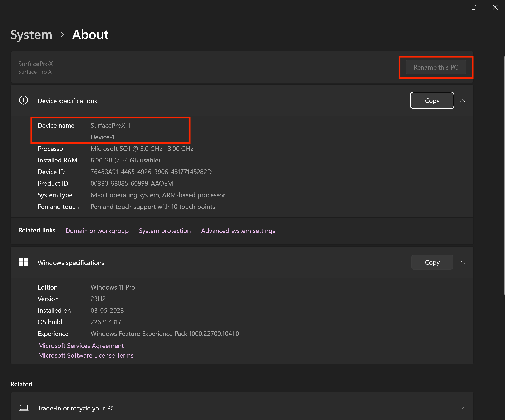505x420 pixels.
Task: Click Surface Pro X model text
Action: point(35,72)
